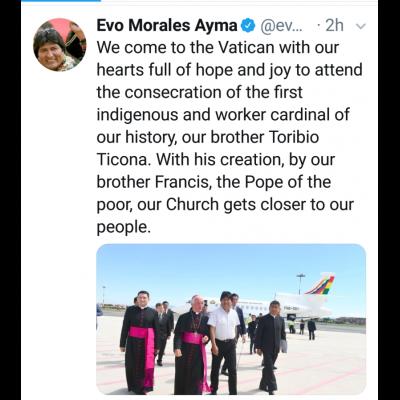Open the Evo Morales Ayma display name
The width and height of the screenshot is (400, 400).
167,26
